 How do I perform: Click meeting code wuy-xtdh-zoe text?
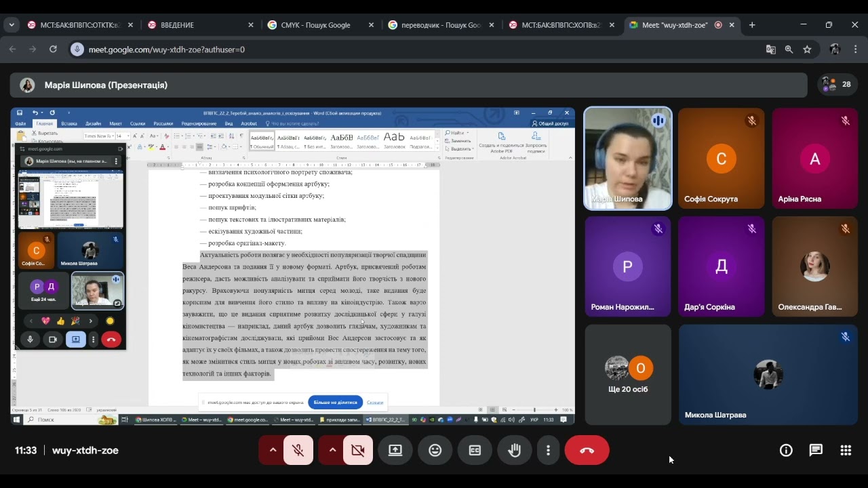click(85, 450)
